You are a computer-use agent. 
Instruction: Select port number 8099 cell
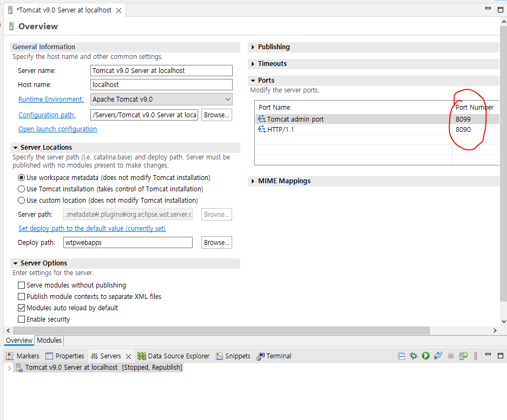coord(463,119)
